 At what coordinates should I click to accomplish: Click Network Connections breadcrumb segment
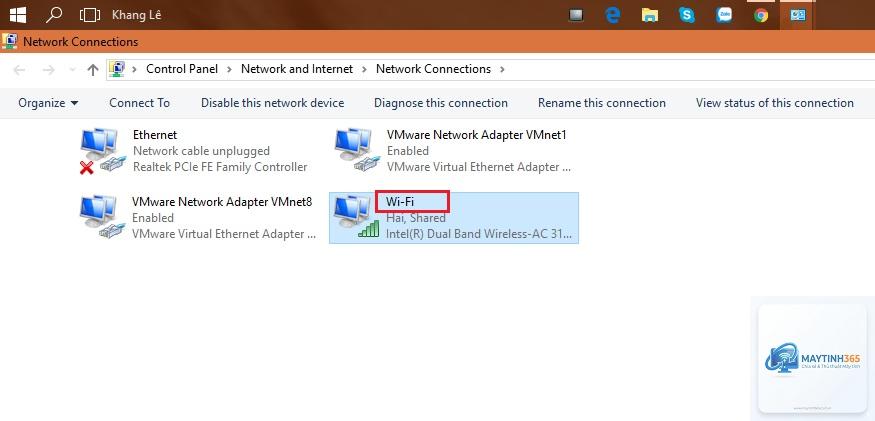(x=434, y=69)
